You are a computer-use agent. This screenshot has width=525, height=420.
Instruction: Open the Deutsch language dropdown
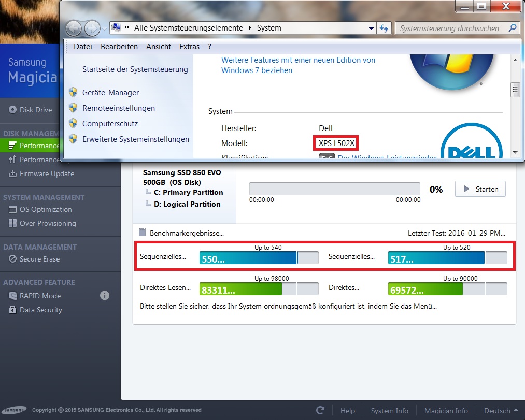[x=501, y=411]
